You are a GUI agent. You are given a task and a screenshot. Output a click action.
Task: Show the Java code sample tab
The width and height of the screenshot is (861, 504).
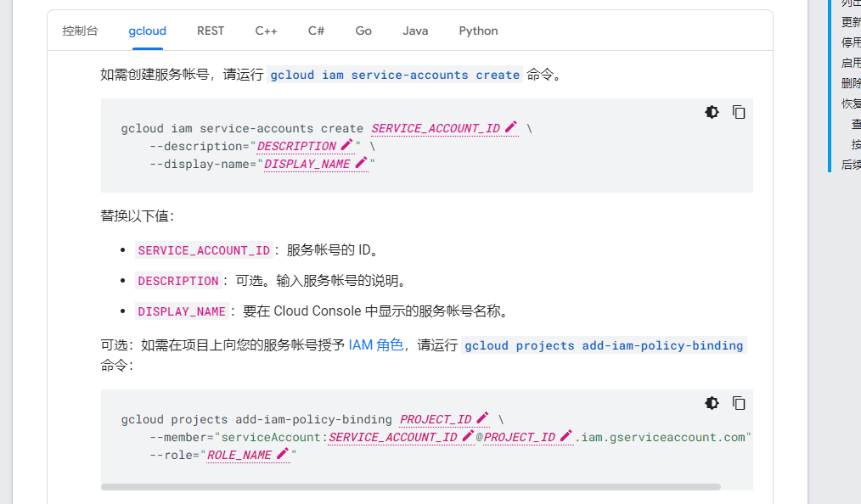[x=415, y=31]
